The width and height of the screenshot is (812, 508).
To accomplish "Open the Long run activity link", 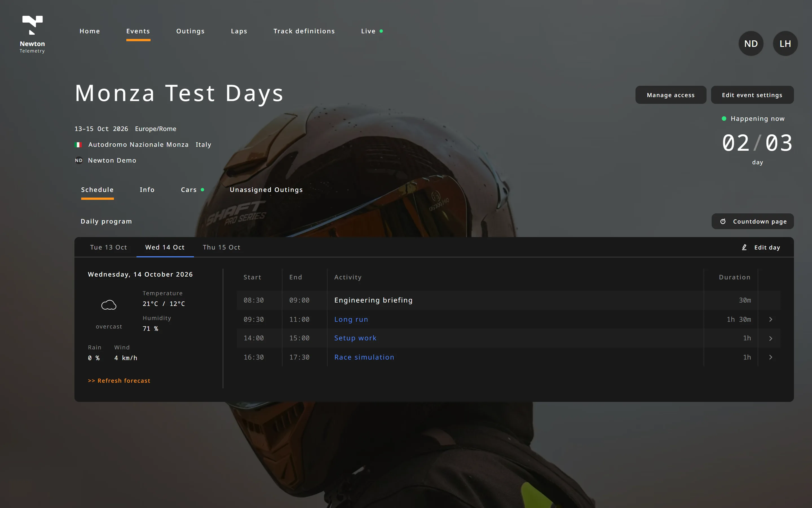I will (351, 319).
